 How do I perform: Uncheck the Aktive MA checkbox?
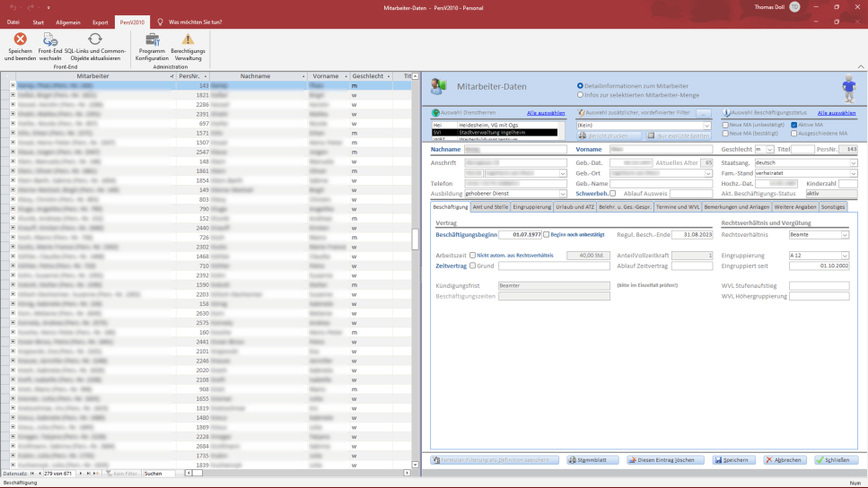click(793, 125)
